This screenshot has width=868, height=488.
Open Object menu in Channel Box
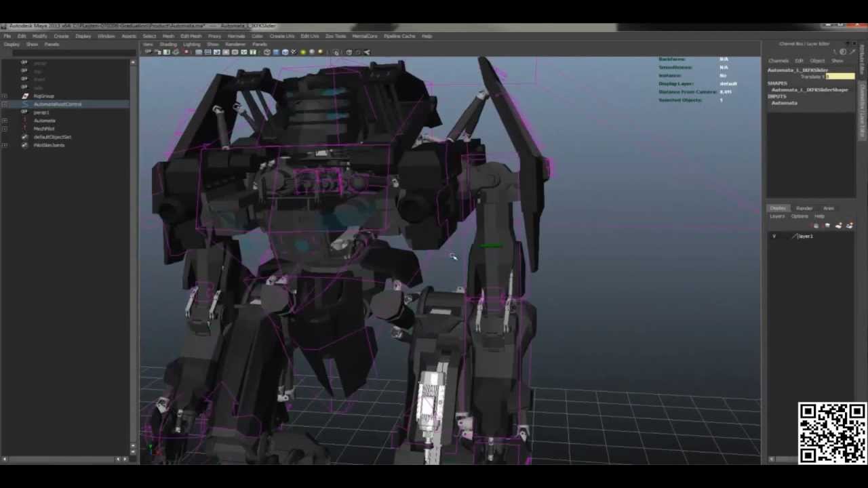point(817,61)
